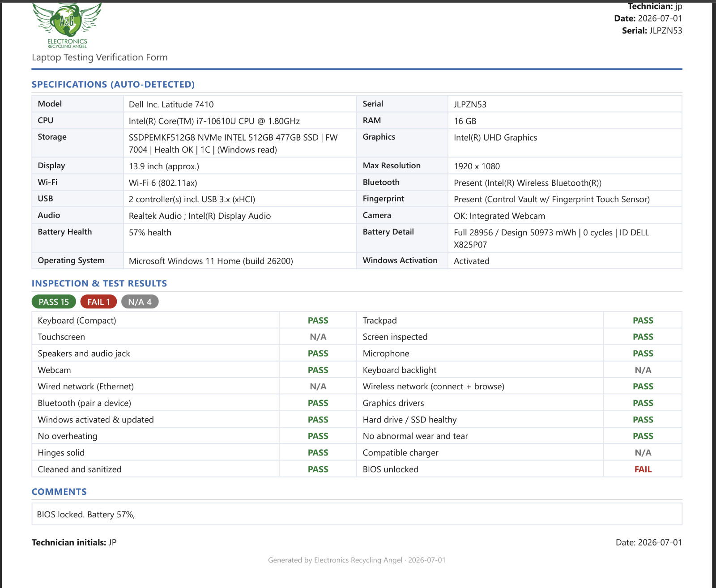The height and width of the screenshot is (588, 716).
Task: Click the Inspection & Test Results heading
Action: 99,283
